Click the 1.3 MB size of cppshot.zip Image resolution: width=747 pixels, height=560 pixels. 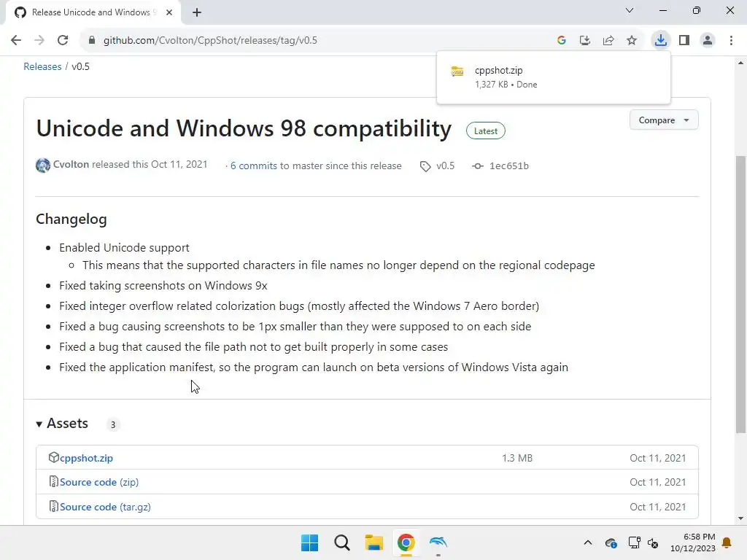[517, 458]
